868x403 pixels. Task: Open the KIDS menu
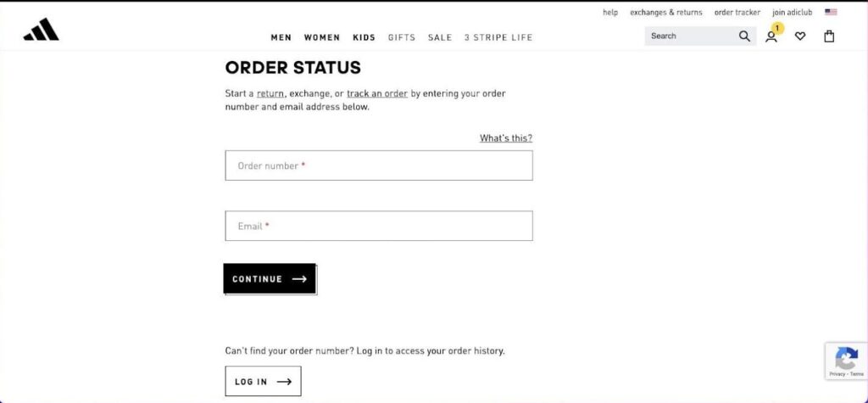(x=364, y=37)
